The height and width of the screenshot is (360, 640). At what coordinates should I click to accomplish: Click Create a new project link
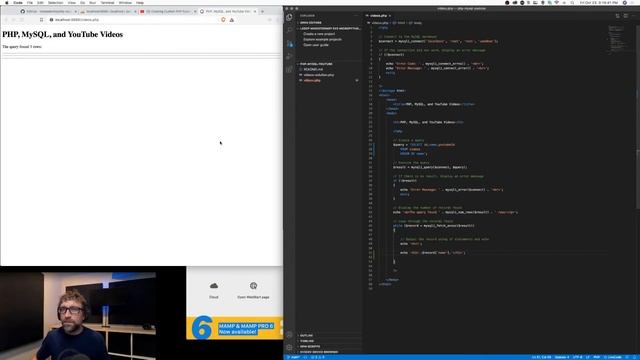[319, 34]
